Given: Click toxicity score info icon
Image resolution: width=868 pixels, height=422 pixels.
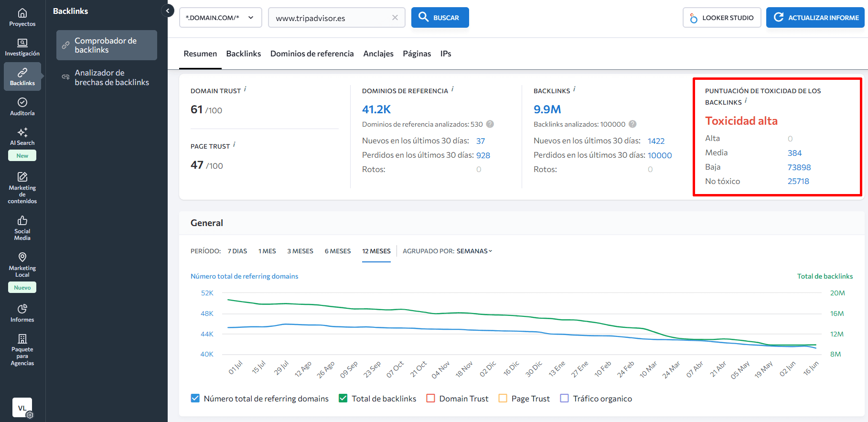Looking at the screenshot, I should 746,100.
